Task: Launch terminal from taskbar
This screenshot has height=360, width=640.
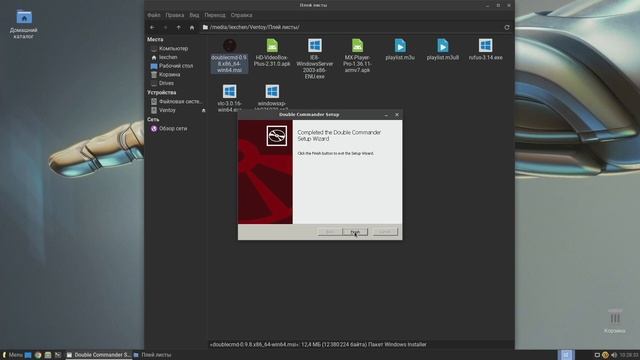Action: (58, 355)
